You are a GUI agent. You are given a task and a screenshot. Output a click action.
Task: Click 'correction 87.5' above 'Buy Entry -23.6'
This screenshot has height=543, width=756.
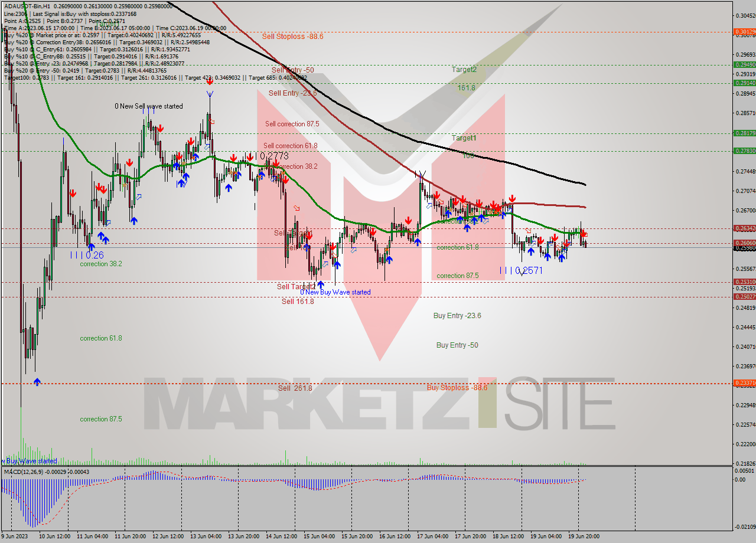pos(458,276)
